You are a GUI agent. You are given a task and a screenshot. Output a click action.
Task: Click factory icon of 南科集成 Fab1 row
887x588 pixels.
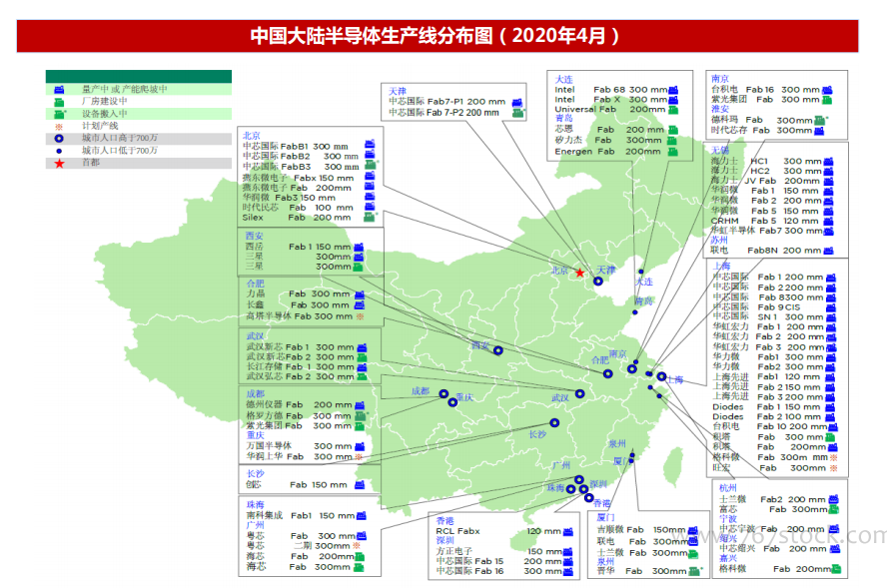click(x=362, y=516)
